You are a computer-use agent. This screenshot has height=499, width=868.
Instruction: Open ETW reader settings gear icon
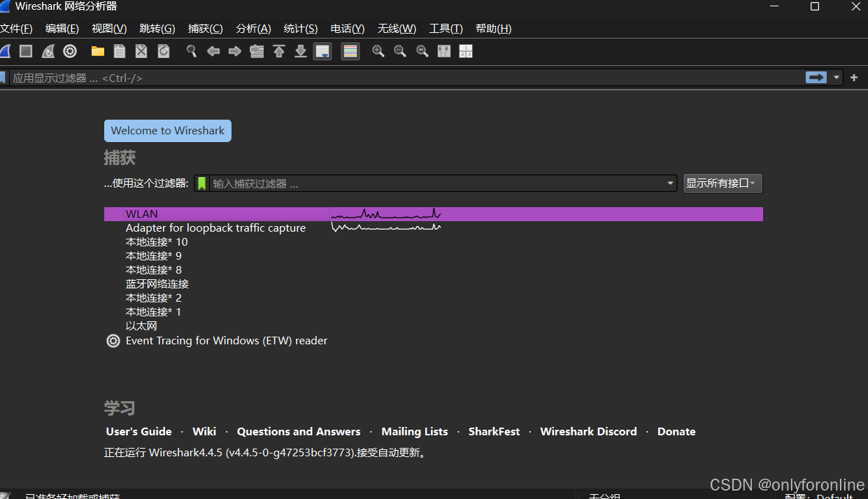pos(113,341)
